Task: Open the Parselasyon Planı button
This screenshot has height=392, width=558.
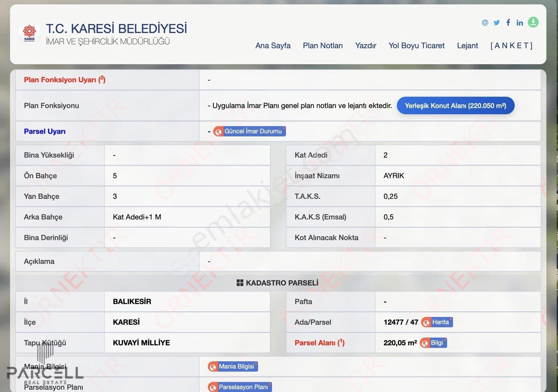Action: [240, 387]
